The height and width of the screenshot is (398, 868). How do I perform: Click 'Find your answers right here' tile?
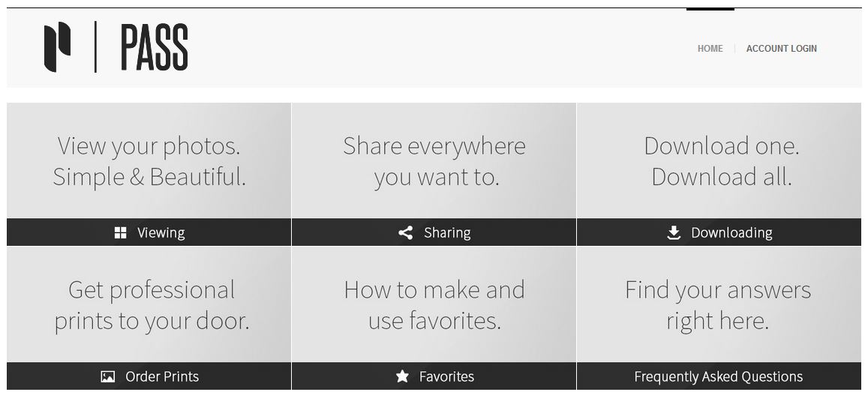click(x=718, y=305)
